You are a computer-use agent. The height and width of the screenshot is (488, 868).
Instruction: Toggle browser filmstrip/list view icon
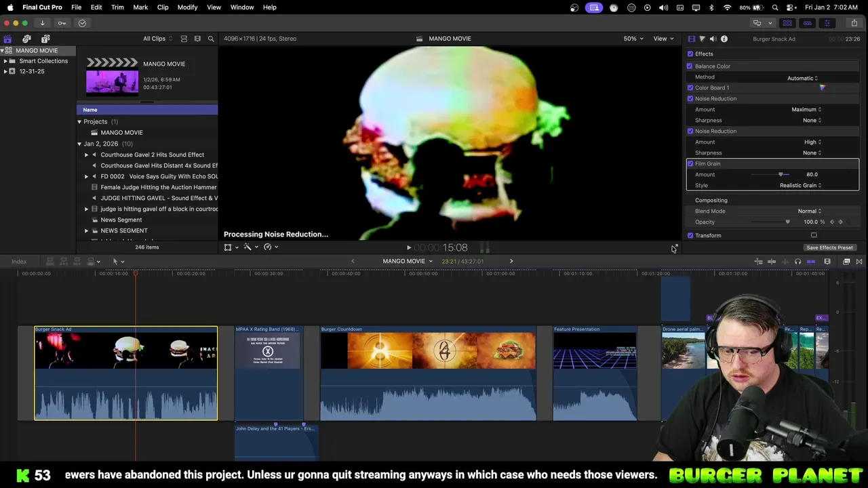click(x=184, y=39)
